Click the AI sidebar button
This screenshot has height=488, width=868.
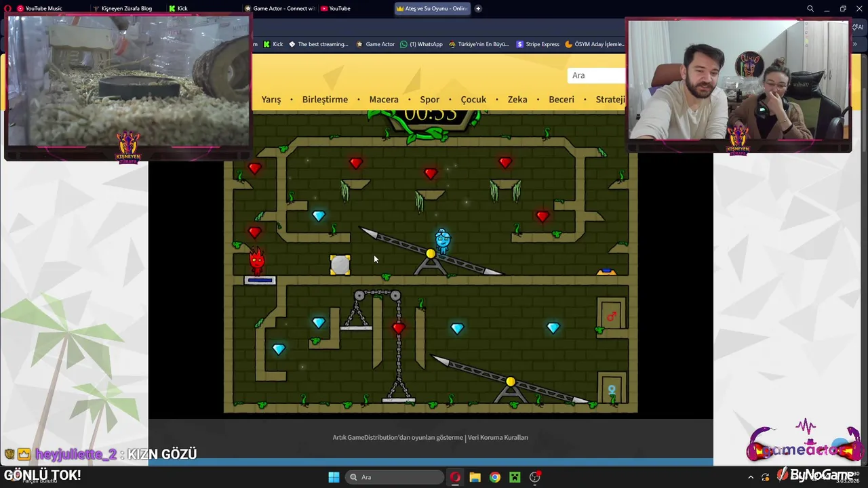pos(859,27)
